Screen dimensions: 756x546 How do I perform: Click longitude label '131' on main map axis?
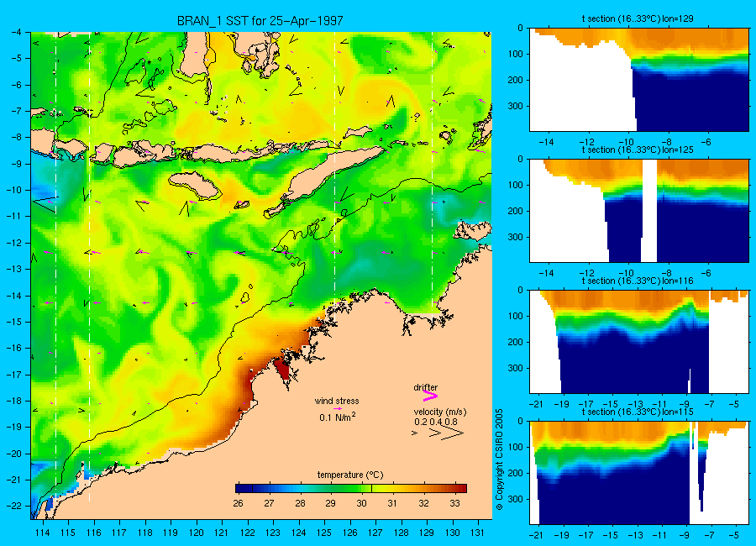[x=477, y=533]
